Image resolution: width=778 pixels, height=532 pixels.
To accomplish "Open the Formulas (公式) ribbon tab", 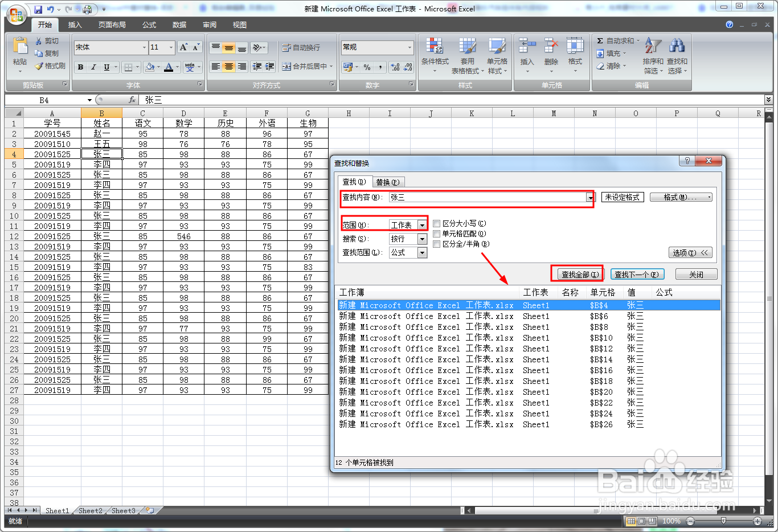I will [x=149, y=25].
